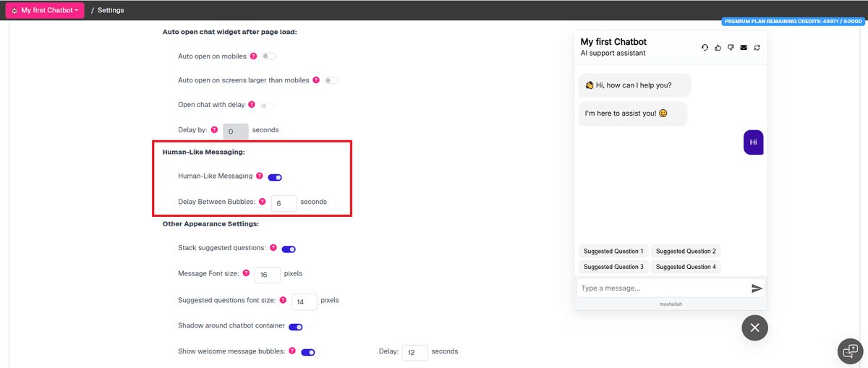
Task: Turn off Stack suggested questions toggle
Action: click(x=289, y=249)
